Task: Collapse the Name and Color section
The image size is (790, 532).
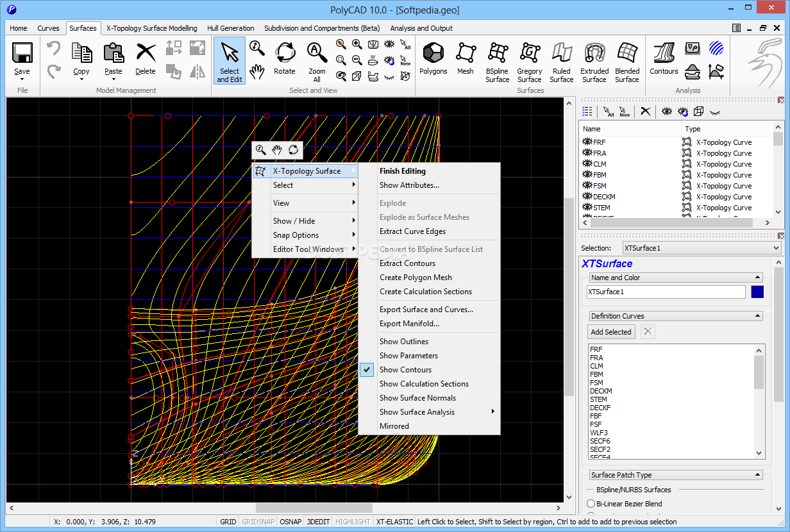Action: 758,278
